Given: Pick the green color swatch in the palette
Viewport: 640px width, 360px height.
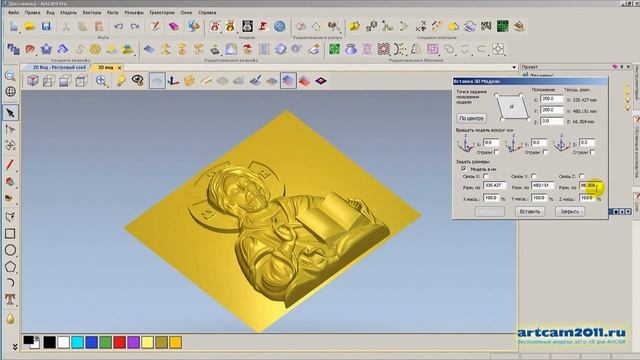Looking at the screenshot, I should point(105,342).
